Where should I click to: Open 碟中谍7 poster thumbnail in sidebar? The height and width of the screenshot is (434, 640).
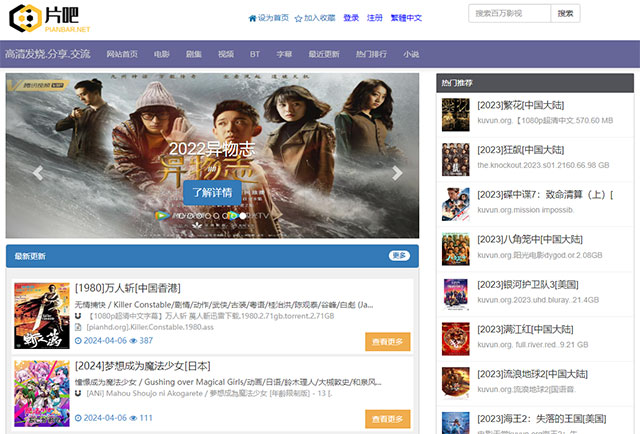tap(456, 204)
